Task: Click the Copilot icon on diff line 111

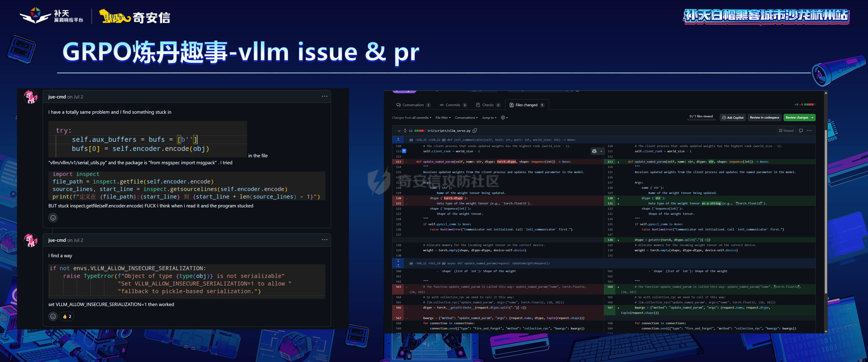Action: (x=594, y=151)
